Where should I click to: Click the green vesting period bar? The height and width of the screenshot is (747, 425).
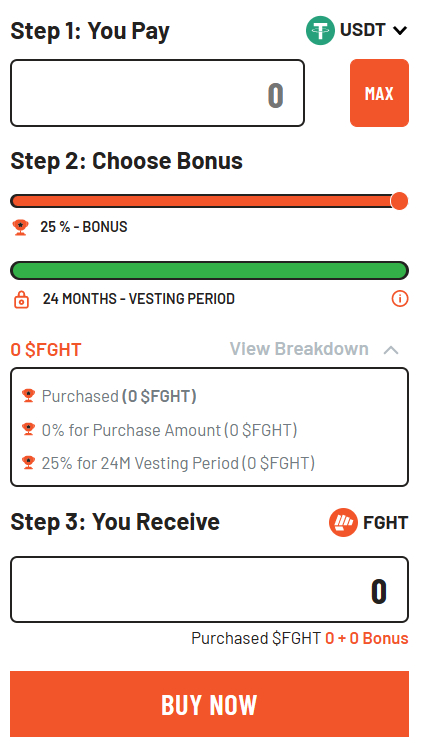coord(209,270)
